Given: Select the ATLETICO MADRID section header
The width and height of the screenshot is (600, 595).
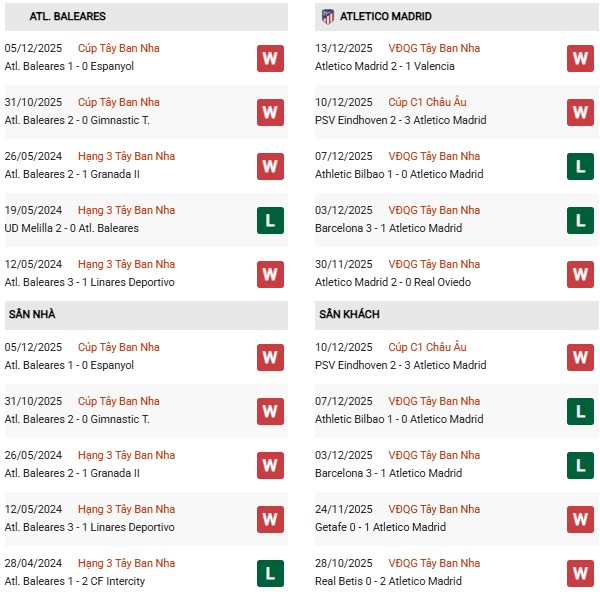Looking at the screenshot, I should (x=385, y=17).
